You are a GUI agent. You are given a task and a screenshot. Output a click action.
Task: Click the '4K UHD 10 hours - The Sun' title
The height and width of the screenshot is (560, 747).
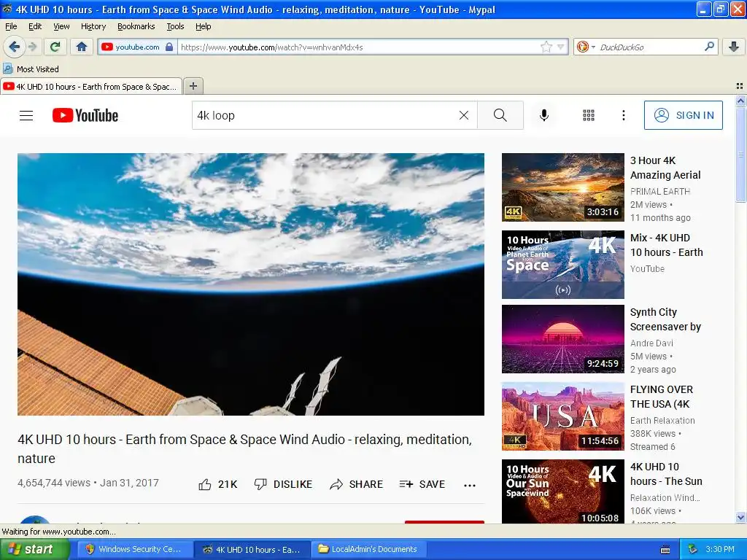[666, 474]
